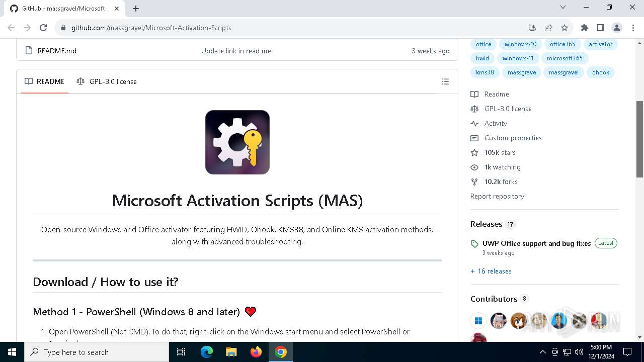This screenshot has height=362, width=644.
Task: Select the office365 topic tag
Action: (x=562, y=44)
